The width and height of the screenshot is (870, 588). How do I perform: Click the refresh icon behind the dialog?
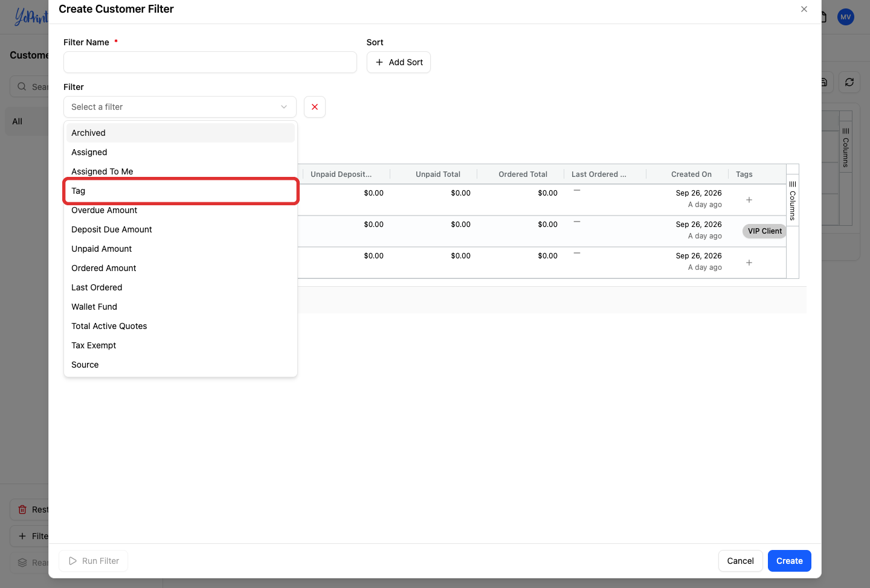pos(849,82)
